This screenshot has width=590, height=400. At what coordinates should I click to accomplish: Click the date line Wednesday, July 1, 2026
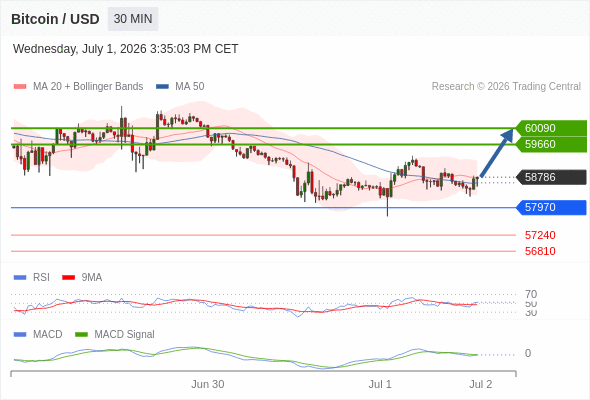coord(125,49)
